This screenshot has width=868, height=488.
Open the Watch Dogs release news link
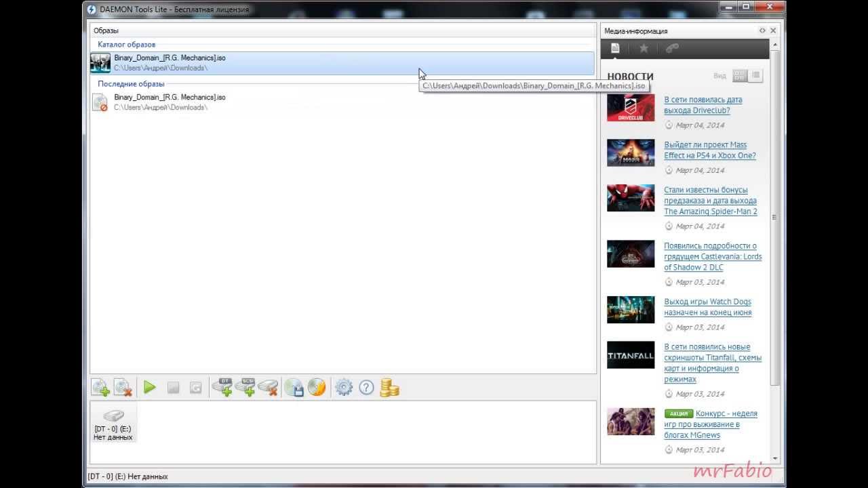pos(708,307)
